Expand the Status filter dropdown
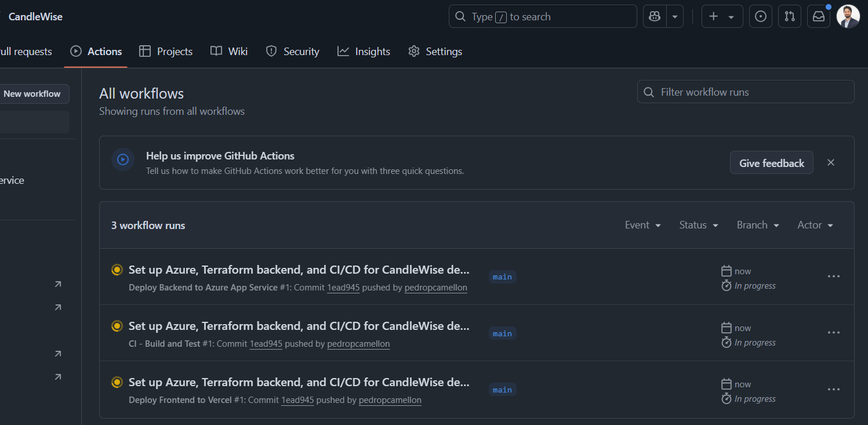 [698, 225]
